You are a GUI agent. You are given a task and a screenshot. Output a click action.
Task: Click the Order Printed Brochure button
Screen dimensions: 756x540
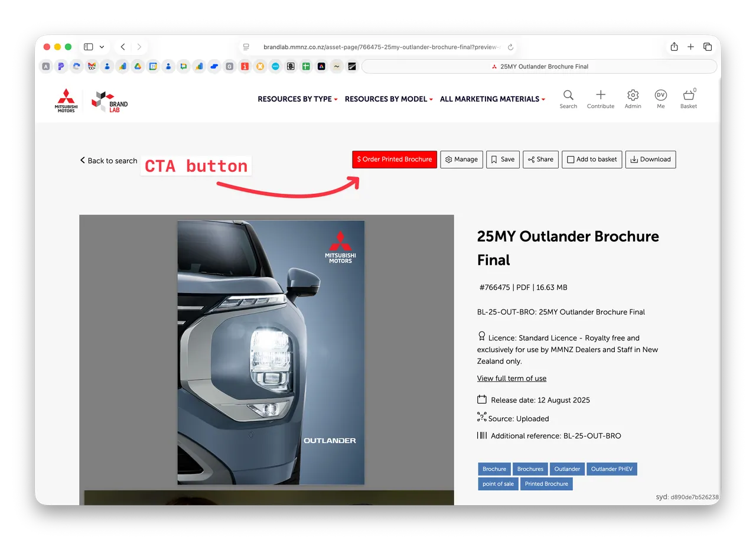click(x=394, y=159)
